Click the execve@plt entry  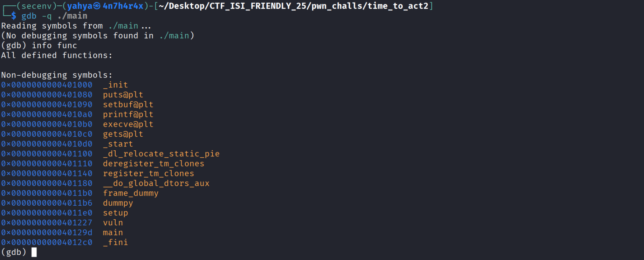coord(128,124)
